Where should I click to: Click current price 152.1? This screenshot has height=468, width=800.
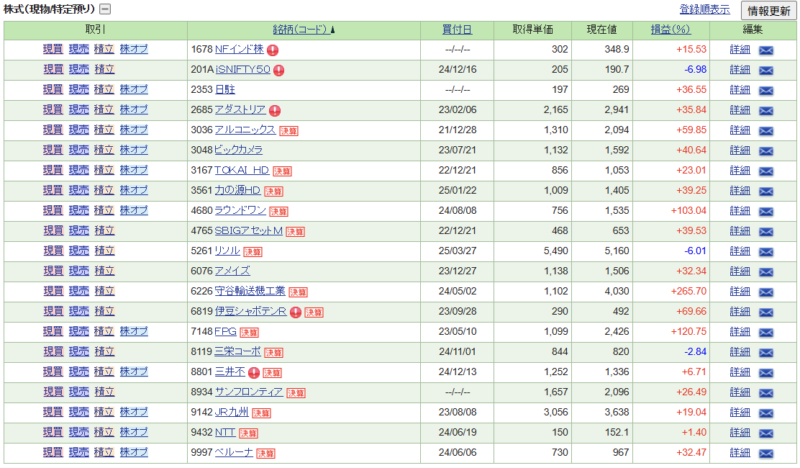(x=617, y=432)
